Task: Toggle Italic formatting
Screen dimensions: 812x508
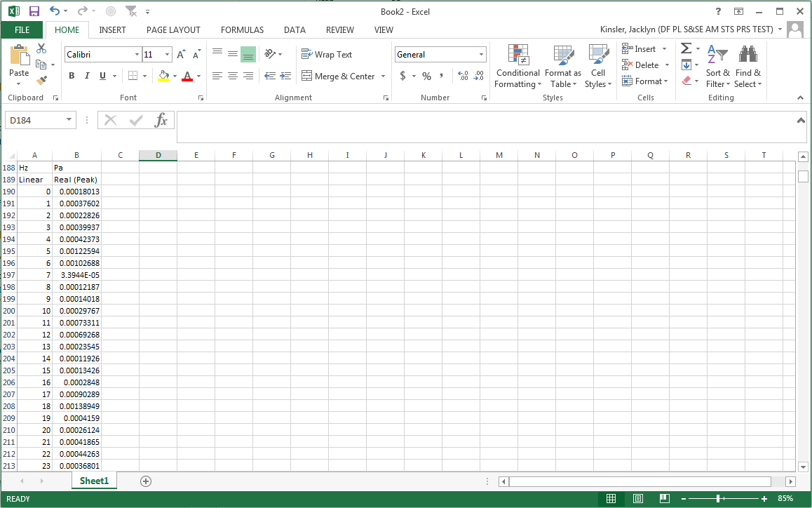Action: (87, 76)
